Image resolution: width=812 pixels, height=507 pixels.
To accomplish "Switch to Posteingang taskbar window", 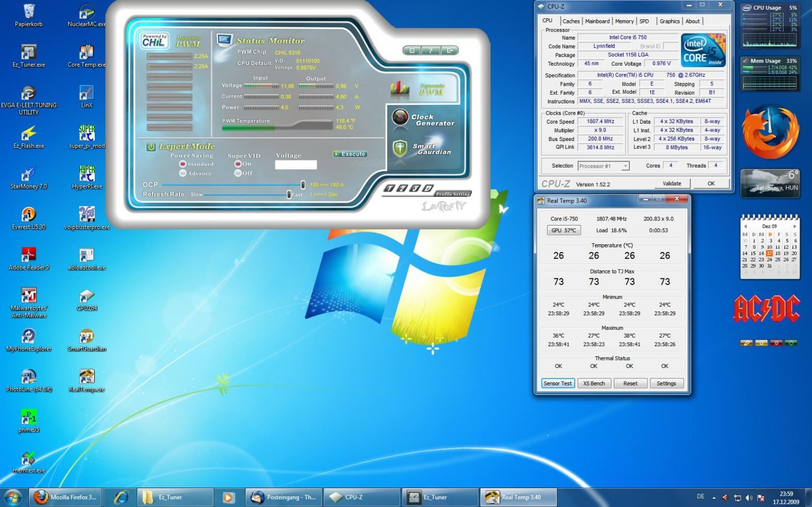I will 283,497.
